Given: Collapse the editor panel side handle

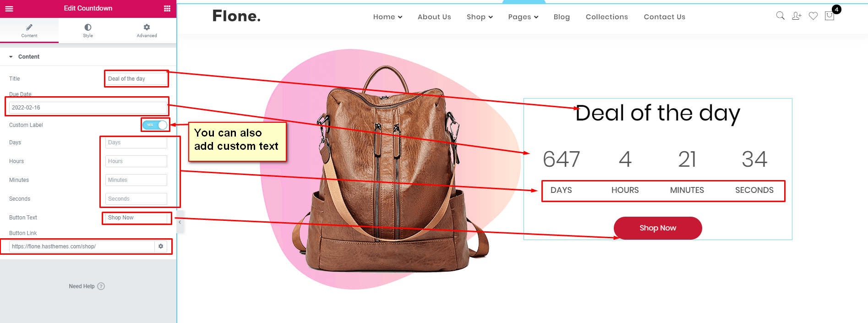Looking at the screenshot, I should pos(180,222).
